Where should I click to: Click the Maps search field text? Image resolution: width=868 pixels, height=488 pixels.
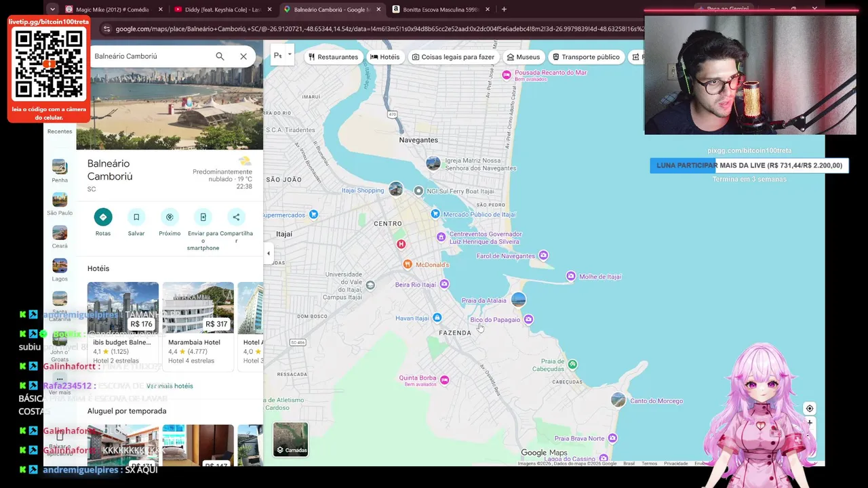[x=125, y=56]
